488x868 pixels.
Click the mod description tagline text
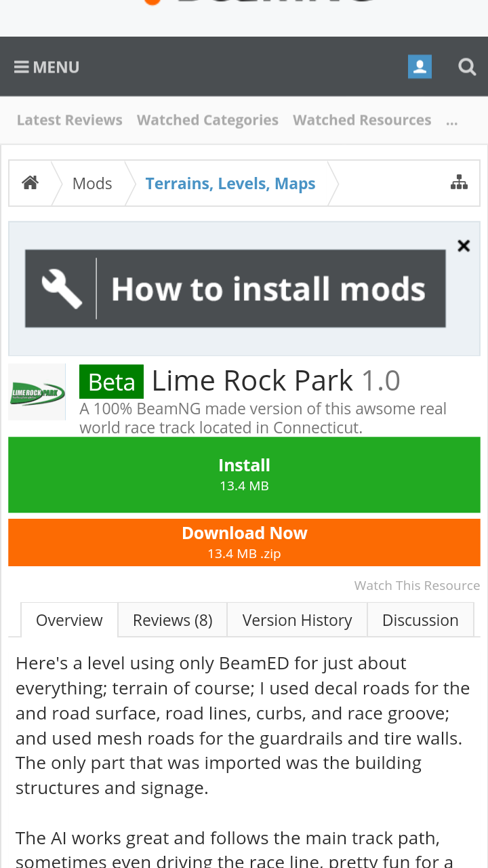point(263,418)
